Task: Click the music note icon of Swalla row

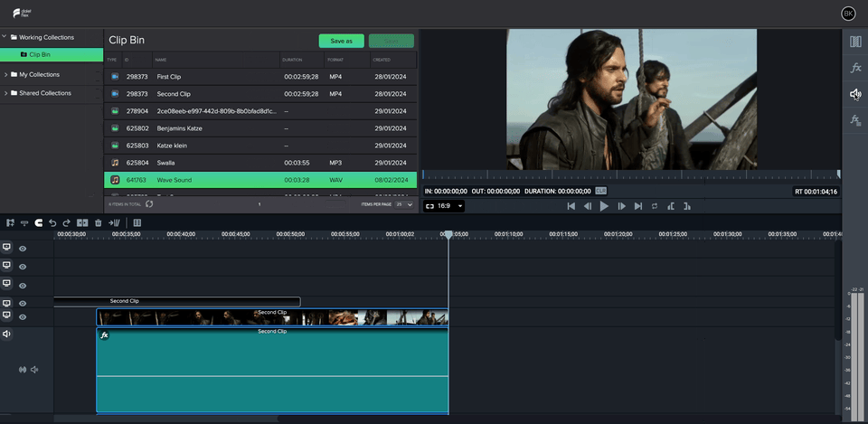Action: tap(115, 163)
